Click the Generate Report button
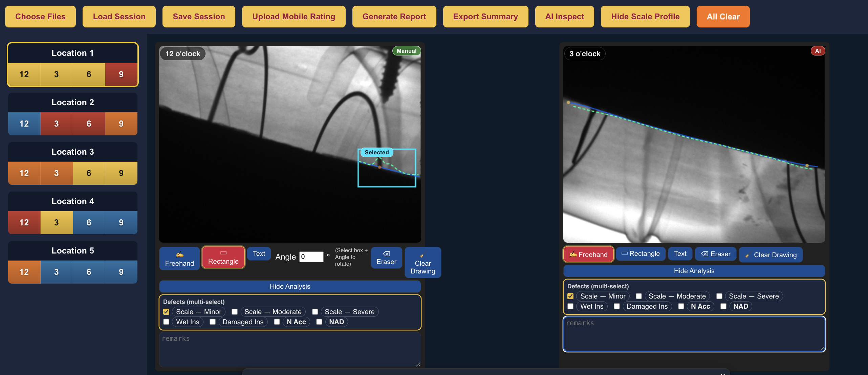 coord(394,16)
